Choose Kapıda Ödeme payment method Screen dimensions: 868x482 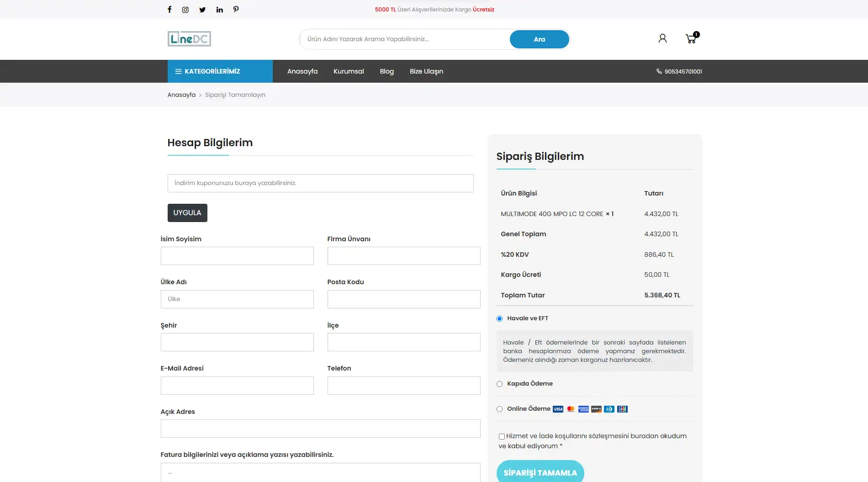[499, 384]
